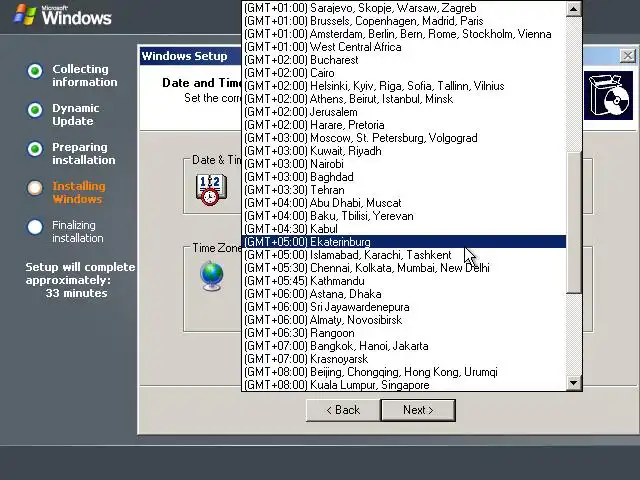This screenshot has height=480, width=640.
Task: Pick Islamabad, Karachi, Tashkent time zone
Action: [404, 255]
